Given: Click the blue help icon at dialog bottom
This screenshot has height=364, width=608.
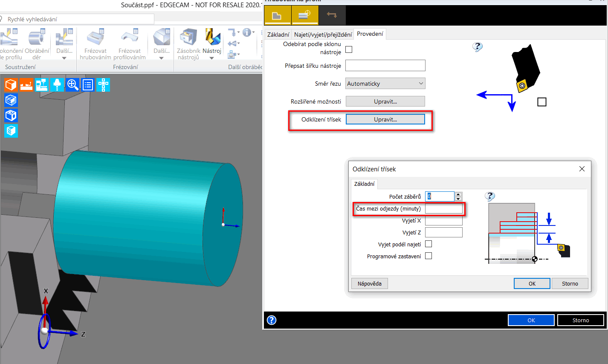Looking at the screenshot, I should point(272,320).
